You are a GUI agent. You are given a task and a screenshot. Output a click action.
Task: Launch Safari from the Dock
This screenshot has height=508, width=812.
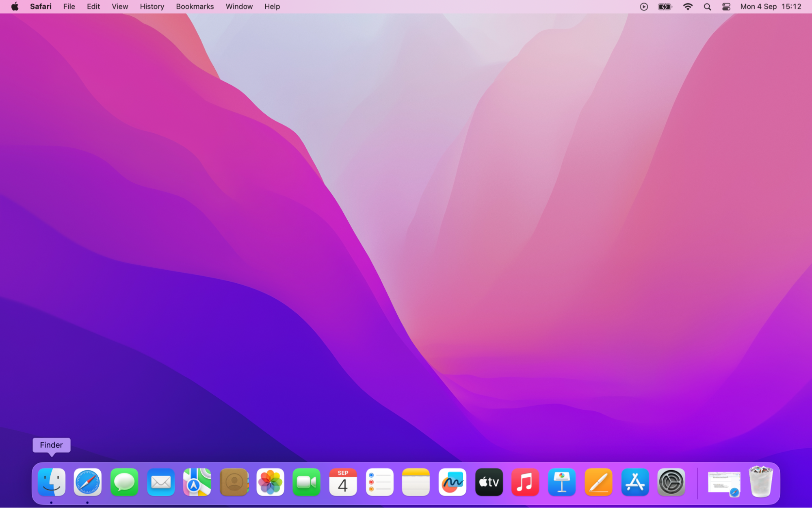coord(88,482)
